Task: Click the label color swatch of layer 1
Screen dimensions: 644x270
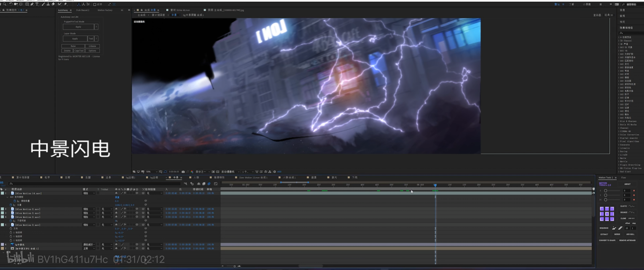Action: [2, 193]
